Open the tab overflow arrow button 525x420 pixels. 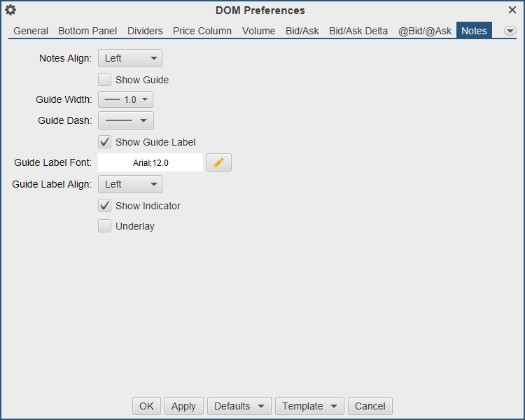coord(510,31)
